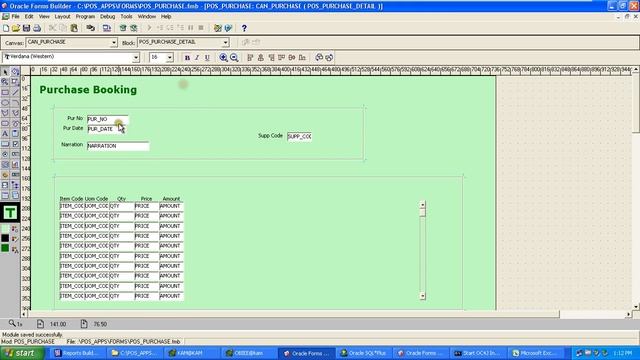Image resolution: width=640 pixels, height=360 pixels.
Task: Select the Arc drawing tool
Action: (x=15, y=102)
